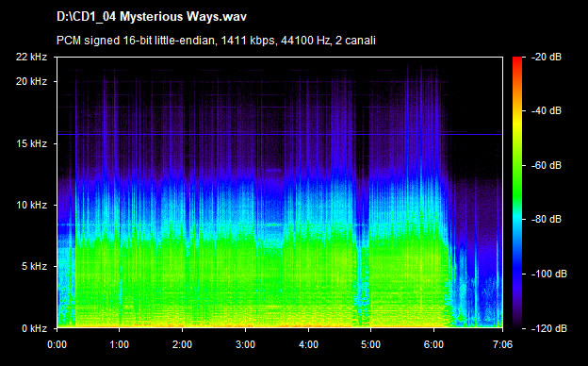
Task: Click the 10 kHz frequency axis label
Action: point(31,205)
